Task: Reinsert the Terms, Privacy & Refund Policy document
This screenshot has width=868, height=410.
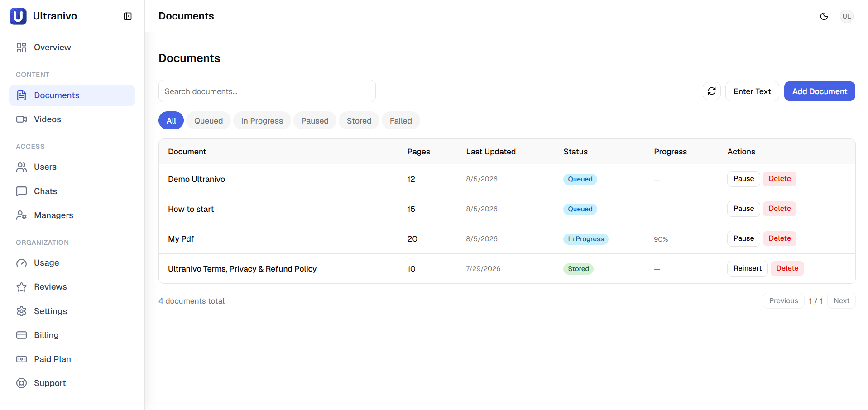Action: point(748,268)
